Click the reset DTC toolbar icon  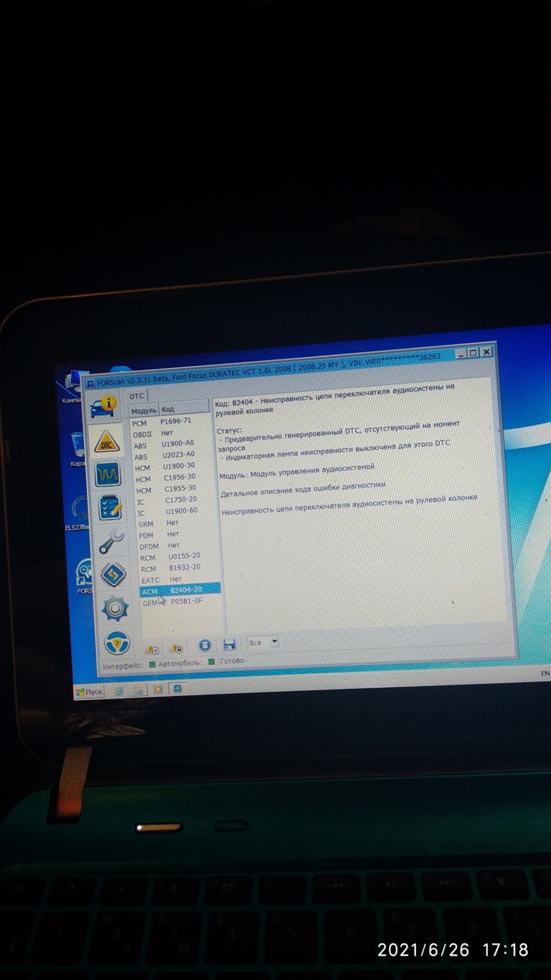pos(176,648)
